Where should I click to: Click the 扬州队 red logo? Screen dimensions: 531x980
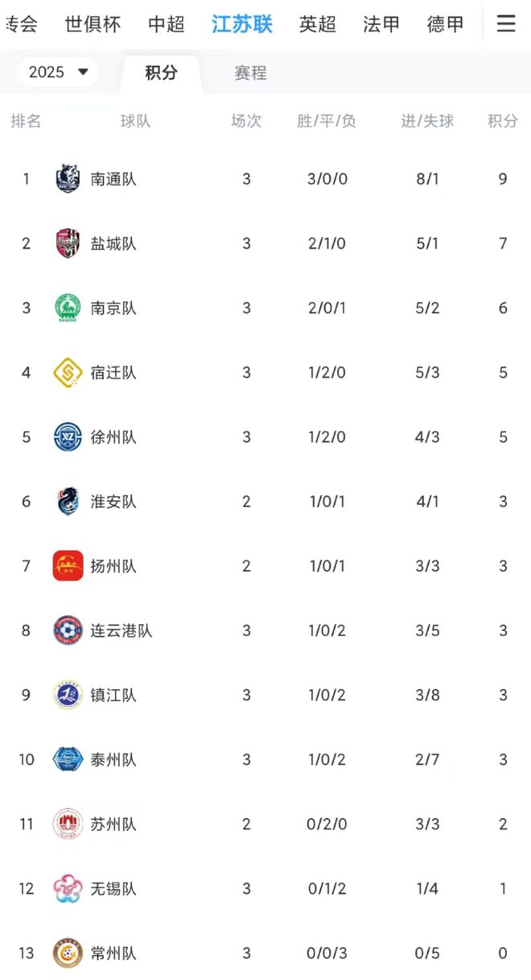tap(68, 566)
